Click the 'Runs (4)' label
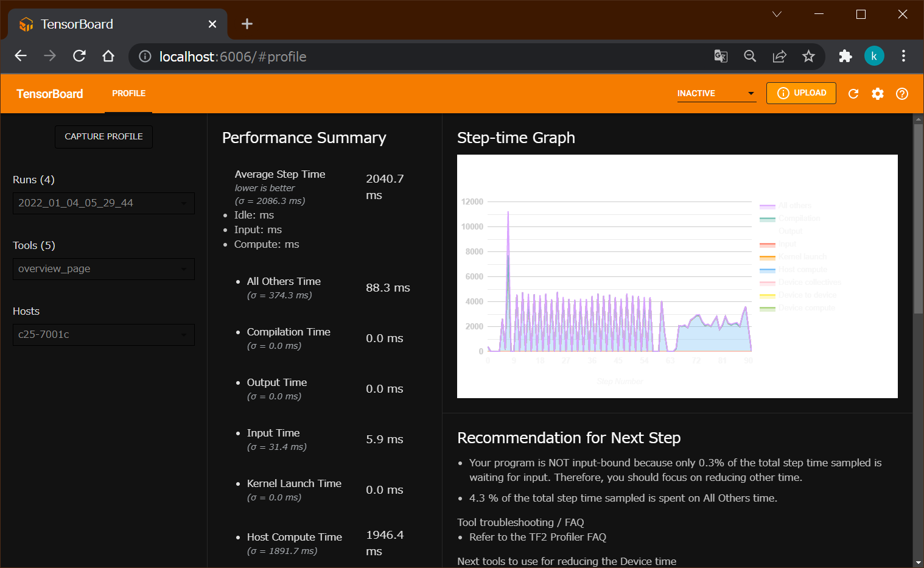Screen dimensions: 924x568 tap(33, 180)
